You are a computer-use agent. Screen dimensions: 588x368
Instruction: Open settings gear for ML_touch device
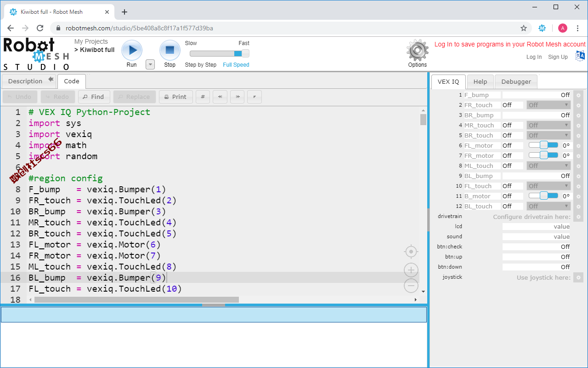tap(578, 166)
